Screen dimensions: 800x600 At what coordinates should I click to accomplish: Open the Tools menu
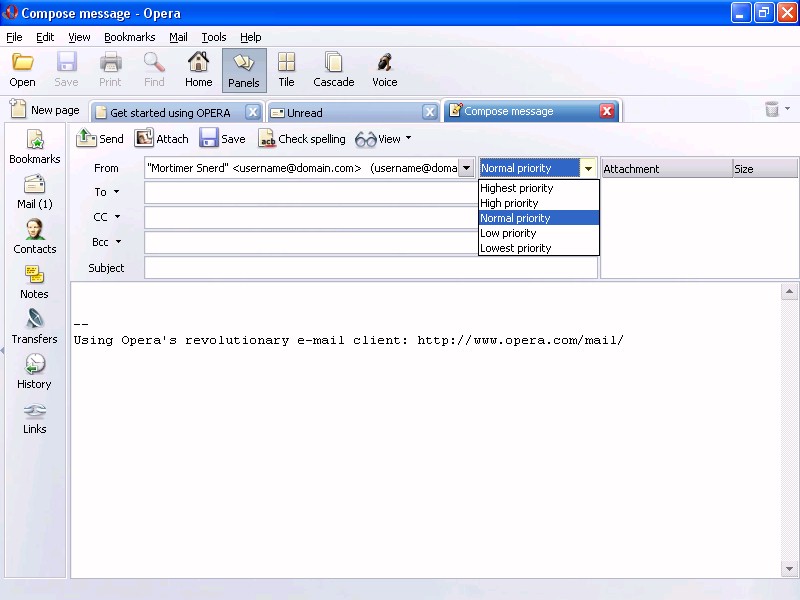[x=214, y=37]
